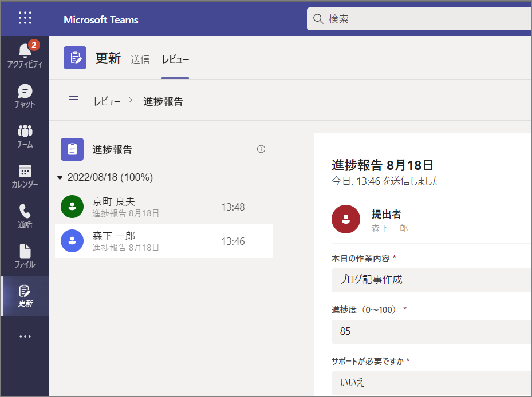The image size is (532, 397).
Task: Open the app launcher waffle icon
Action: tap(25, 18)
